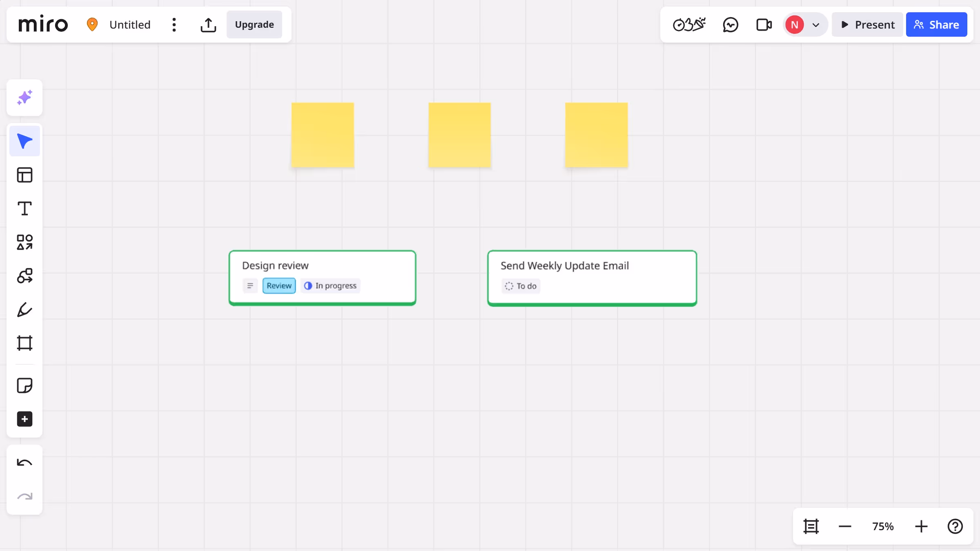Open the export board icon
Screen dimensions: 980x551
(x=208, y=24)
